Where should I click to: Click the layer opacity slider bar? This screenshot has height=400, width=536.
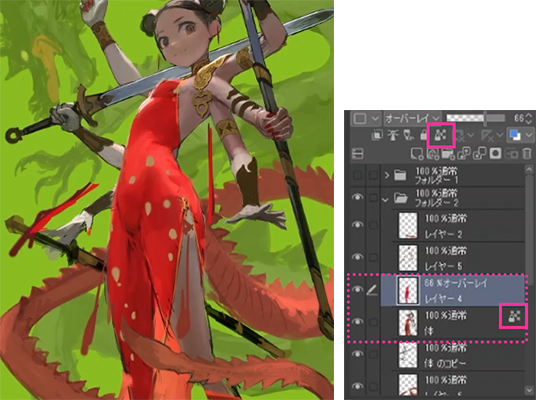click(x=476, y=118)
